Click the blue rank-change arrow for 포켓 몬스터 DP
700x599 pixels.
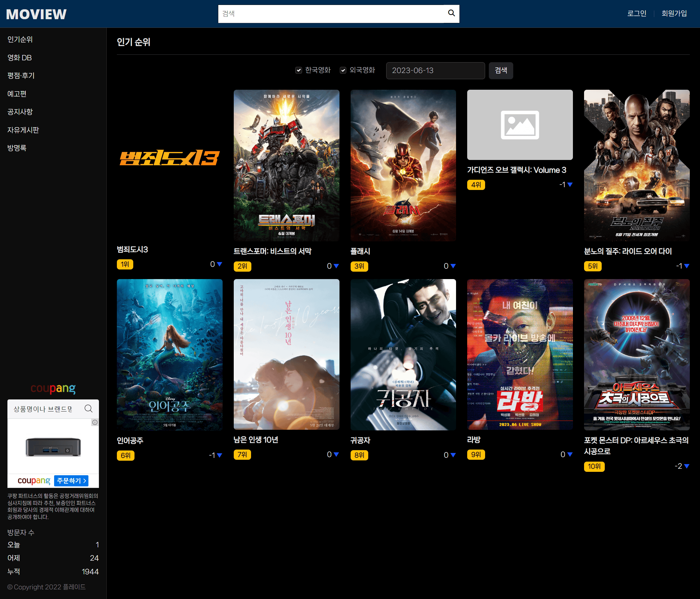coord(686,466)
